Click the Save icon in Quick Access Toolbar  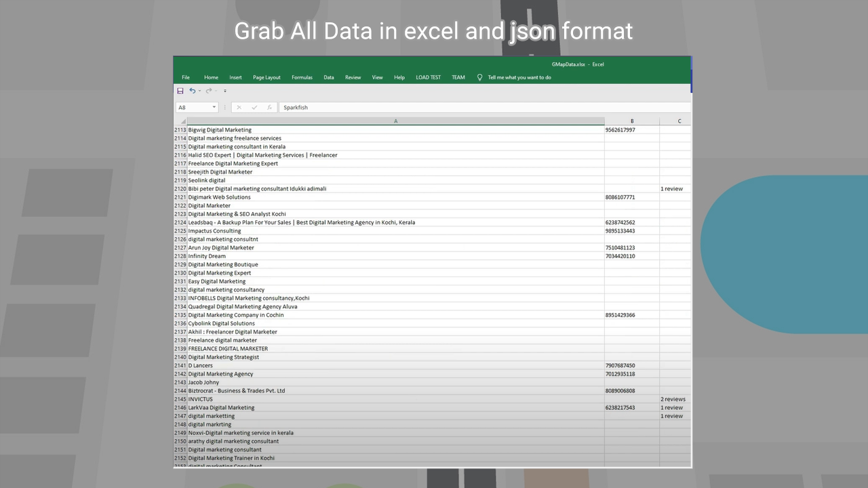click(x=180, y=90)
